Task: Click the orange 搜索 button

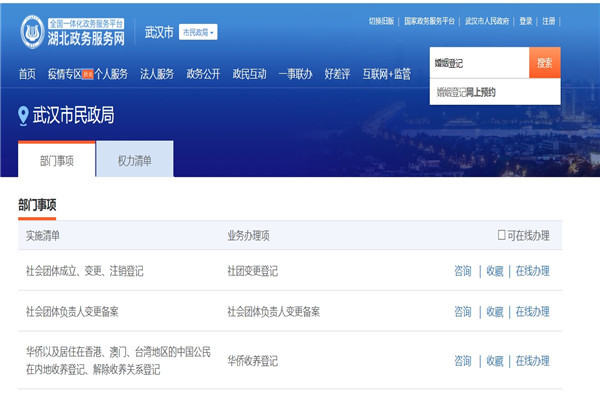Action: tap(545, 63)
